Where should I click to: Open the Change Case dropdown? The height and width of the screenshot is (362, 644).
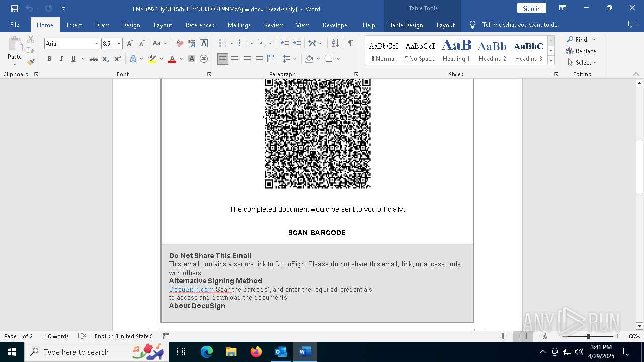tap(159, 43)
